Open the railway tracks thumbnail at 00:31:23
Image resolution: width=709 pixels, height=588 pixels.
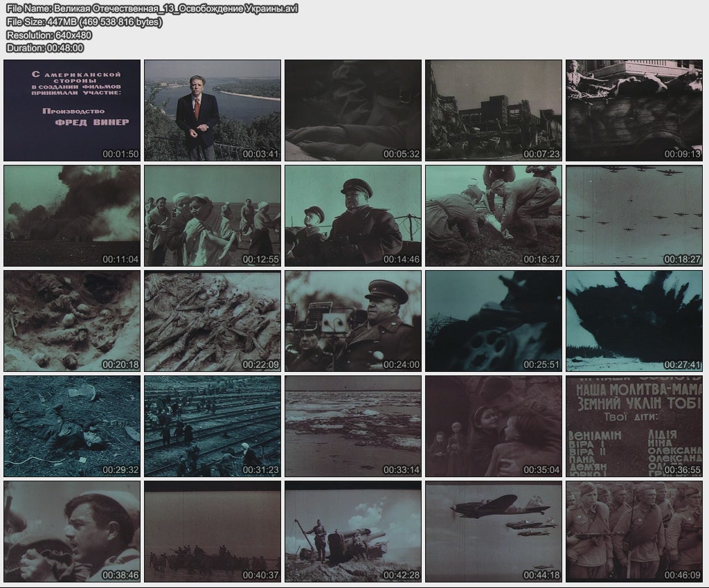[213, 426]
